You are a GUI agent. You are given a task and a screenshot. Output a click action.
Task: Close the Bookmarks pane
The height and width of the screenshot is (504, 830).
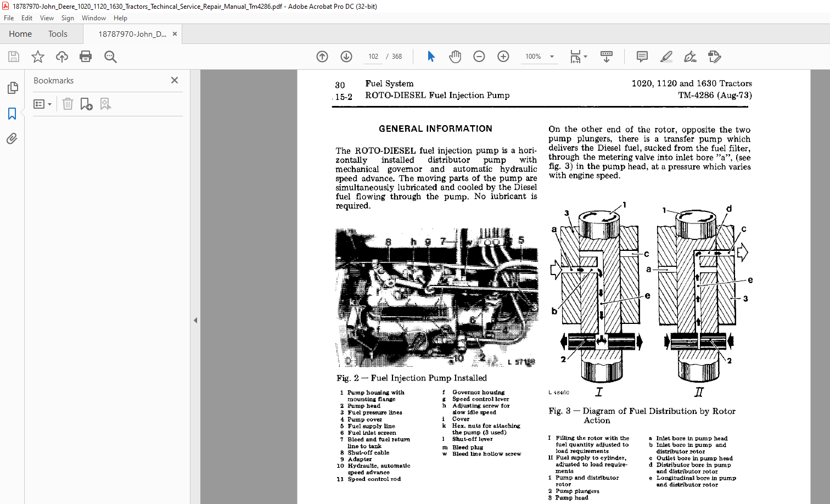pyautogui.click(x=175, y=80)
